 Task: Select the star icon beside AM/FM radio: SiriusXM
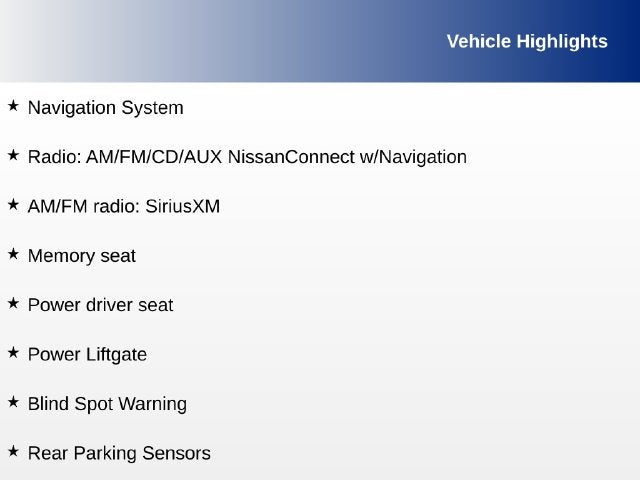click(x=13, y=204)
